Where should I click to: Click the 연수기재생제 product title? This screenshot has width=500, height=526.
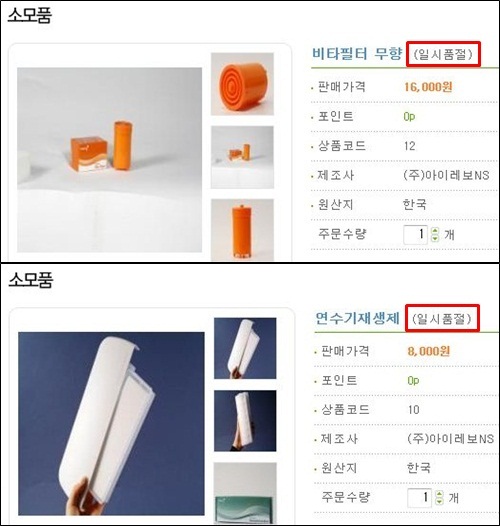[357, 318]
